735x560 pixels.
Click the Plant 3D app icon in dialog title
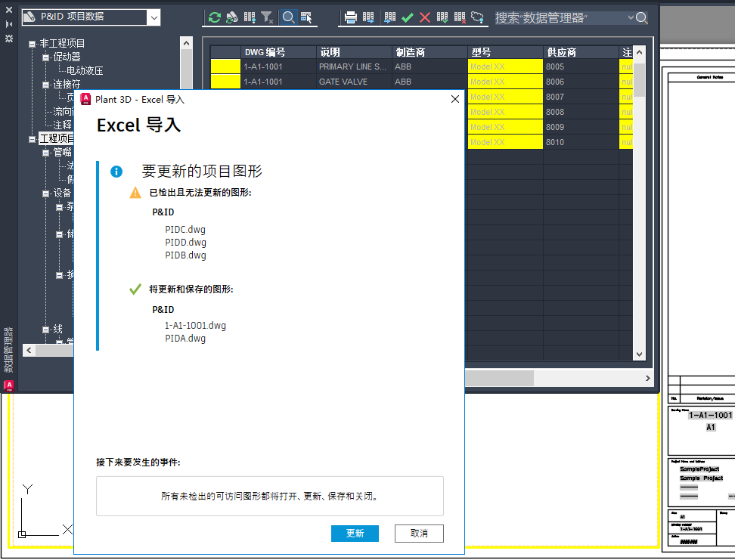tap(85, 99)
